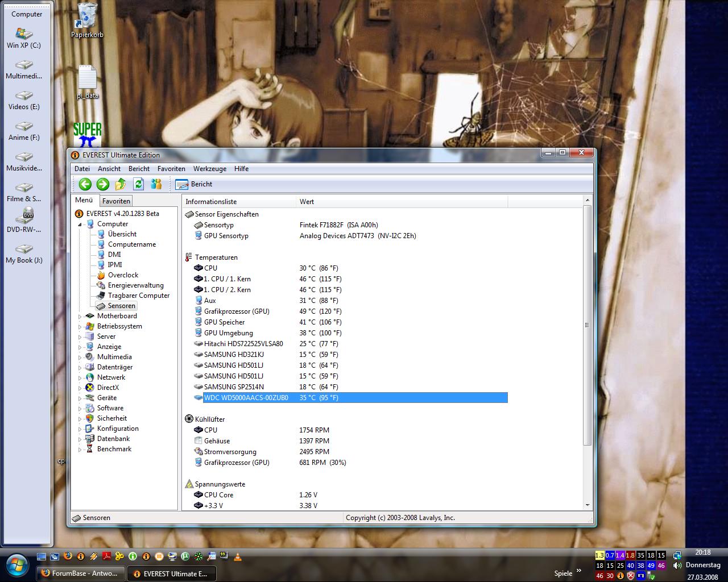The image size is (728, 582).
Task: Click the list scrollbar down arrow
Action: (x=587, y=505)
